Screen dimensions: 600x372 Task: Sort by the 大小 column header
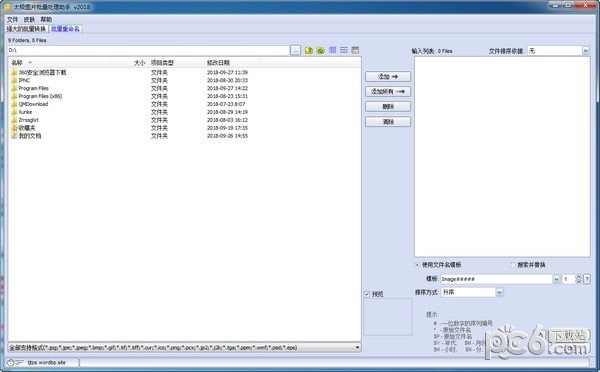pyautogui.click(x=139, y=63)
